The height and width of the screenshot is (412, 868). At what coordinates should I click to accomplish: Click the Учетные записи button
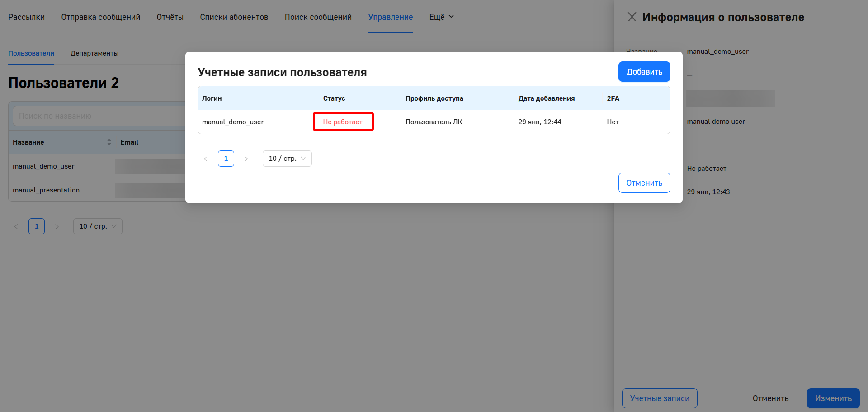point(659,398)
